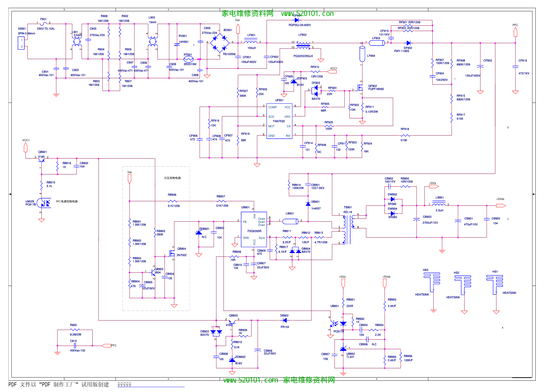Click the '400Vac-102' value under C910
555x392 pixels.
pyautogui.click(x=77, y=350)
